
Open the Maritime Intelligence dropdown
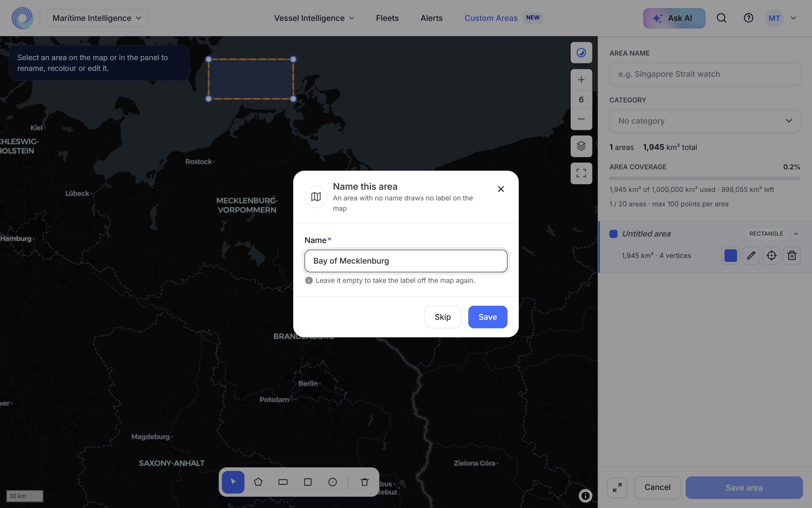tap(97, 18)
